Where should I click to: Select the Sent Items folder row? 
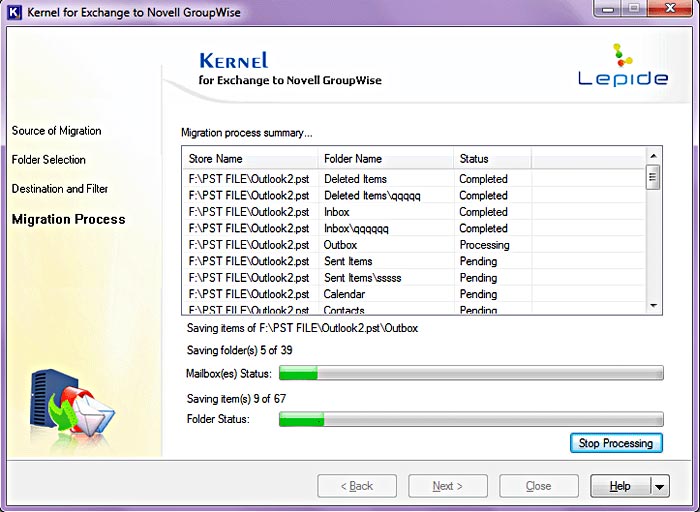tap(414, 261)
